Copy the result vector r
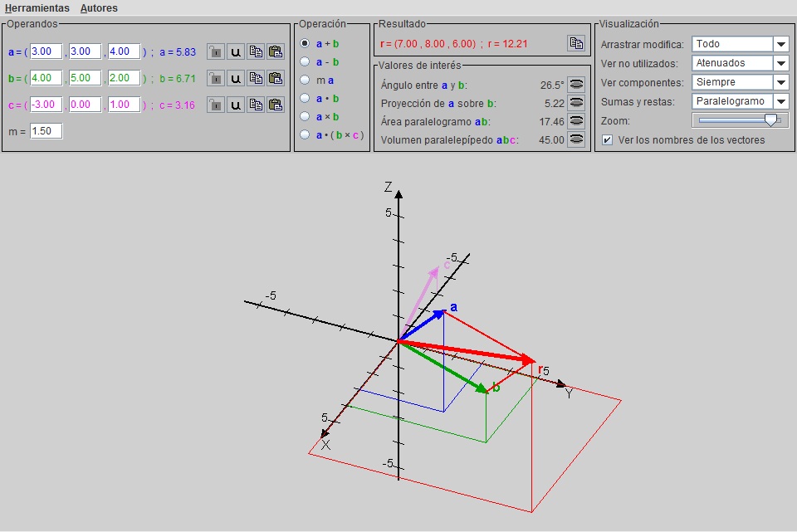Image resolution: width=797 pixels, height=532 pixels. point(575,43)
